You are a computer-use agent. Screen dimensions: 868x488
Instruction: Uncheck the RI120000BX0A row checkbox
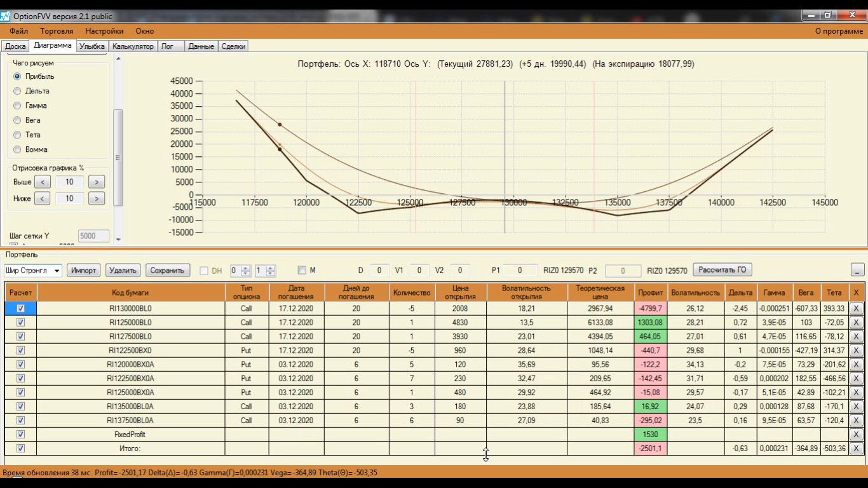[x=21, y=364]
